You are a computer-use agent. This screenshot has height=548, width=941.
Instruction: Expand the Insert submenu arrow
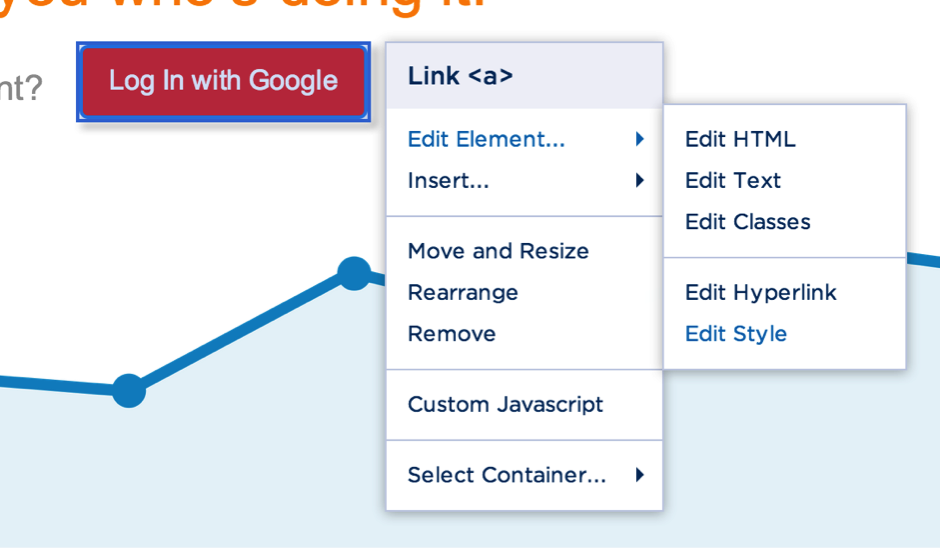[x=639, y=180]
